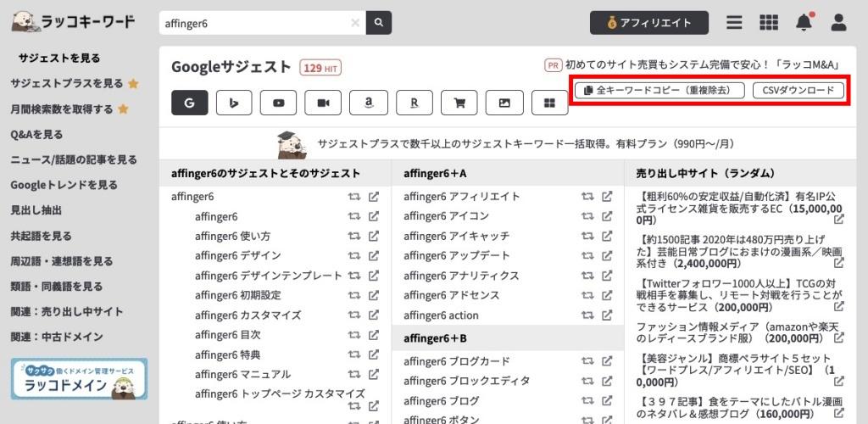Image resolution: width=868 pixels, height=424 pixels.
Task: Open ニュース/話題の記事を見る in sidebar
Action: coord(74,159)
